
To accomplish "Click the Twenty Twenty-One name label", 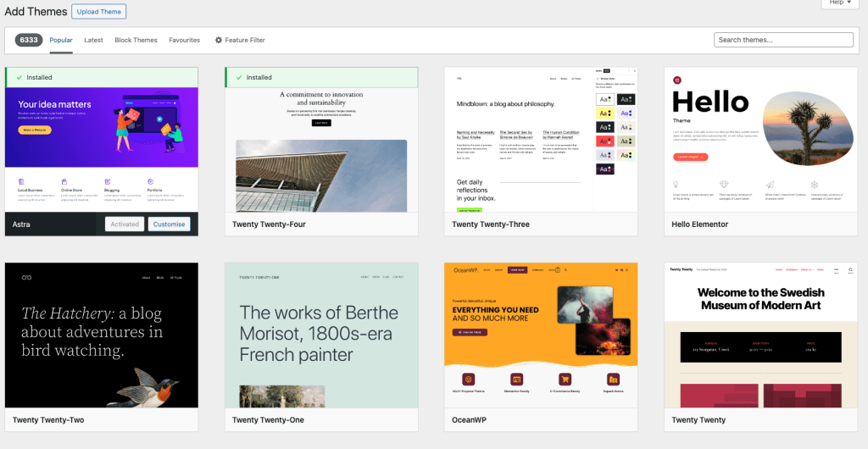I will click(268, 419).
